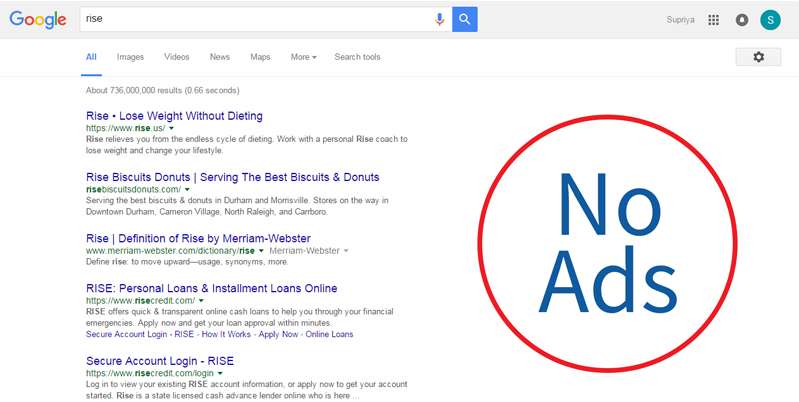This screenshot has width=799, height=402.
Task: Open Rise Biscuits Donuts result
Action: pyautogui.click(x=232, y=177)
